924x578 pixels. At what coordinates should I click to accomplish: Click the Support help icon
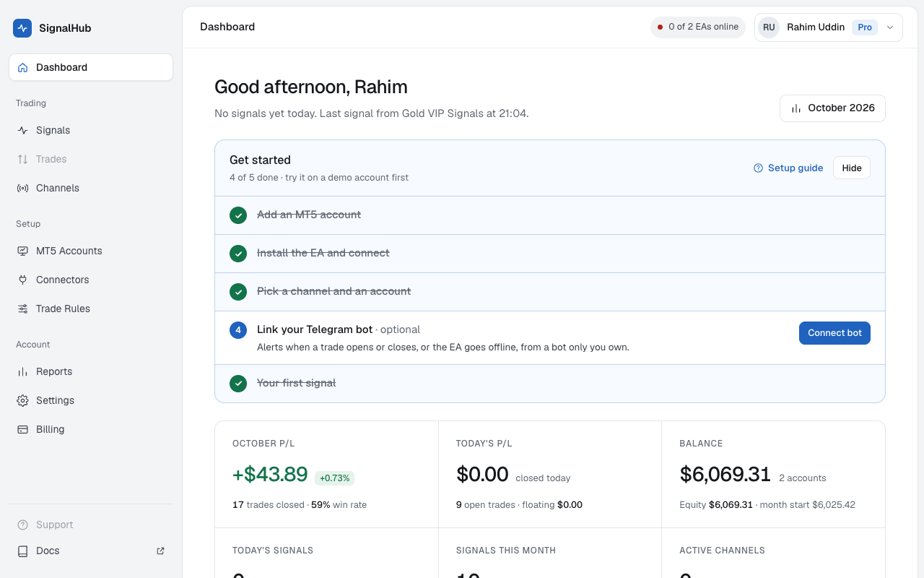pyautogui.click(x=22, y=525)
